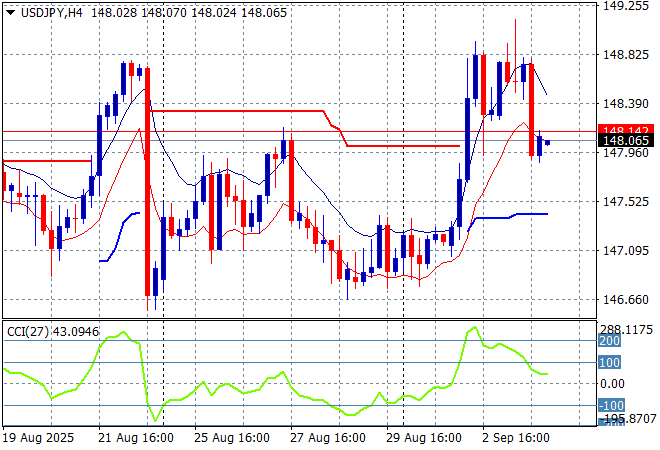The width and height of the screenshot is (660, 450).
Task: Select the USDJPY,H4 symbol label
Action: (51, 13)
